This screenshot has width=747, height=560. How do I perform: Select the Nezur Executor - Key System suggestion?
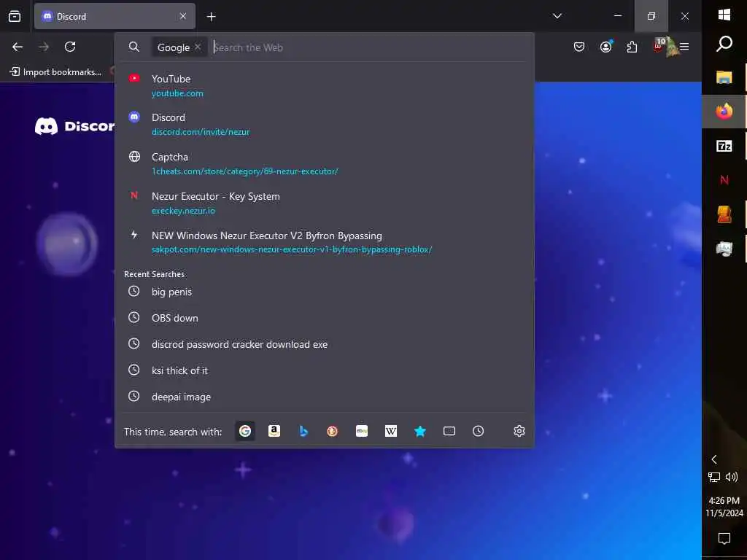[x=325, y=203]
